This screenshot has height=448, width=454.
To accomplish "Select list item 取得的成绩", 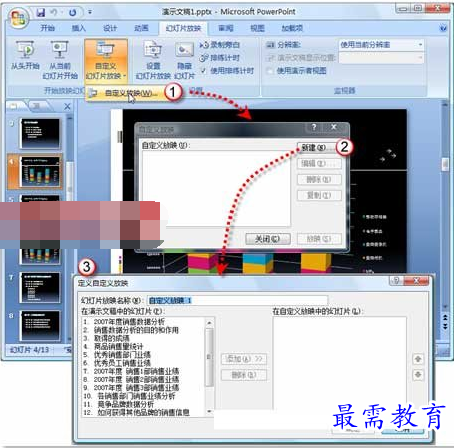I will pos(111,338).
